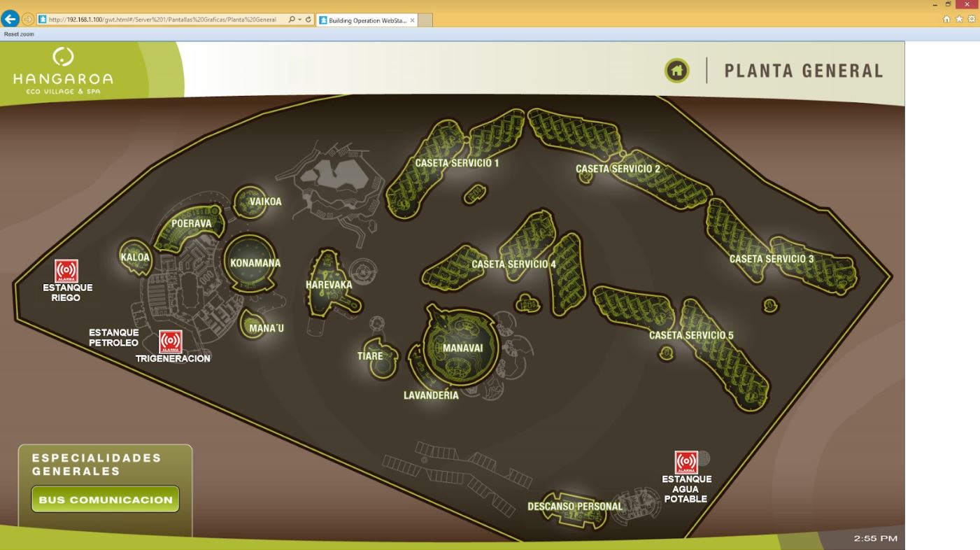Go to home via green house icon
The height and width of the screenshot is (550, 980).
pos(676,71)
